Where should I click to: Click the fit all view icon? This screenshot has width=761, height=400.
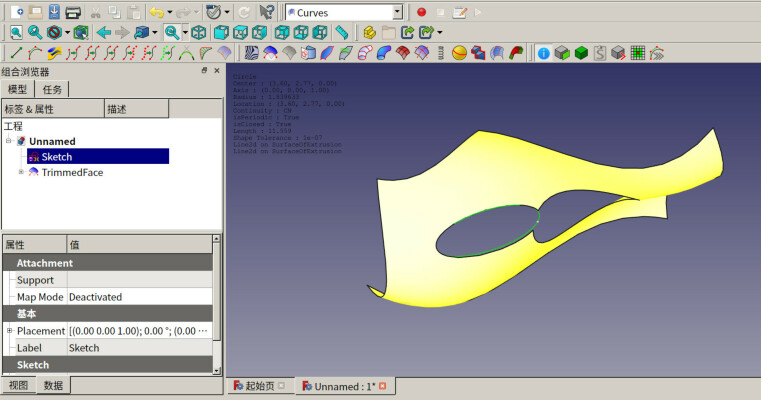16,32
